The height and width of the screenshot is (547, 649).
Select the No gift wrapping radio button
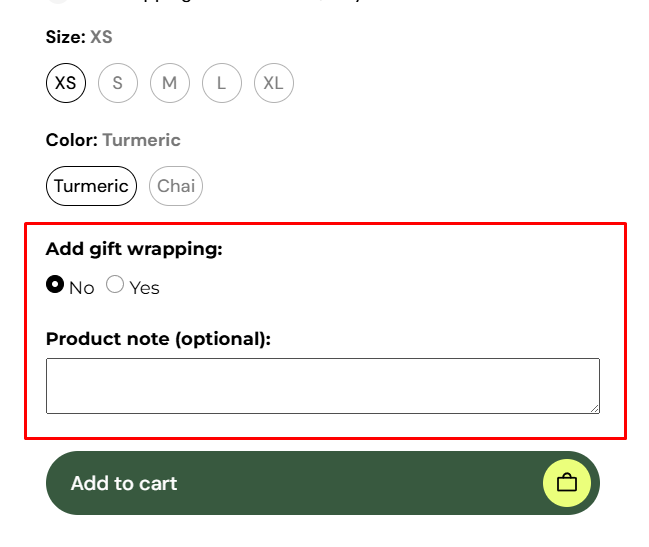[x=55, y=284]
